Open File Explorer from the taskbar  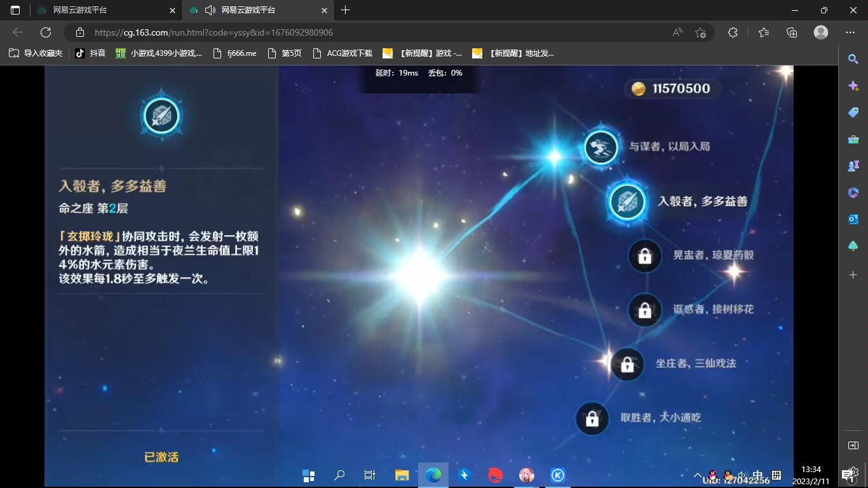tap(402, 475)
